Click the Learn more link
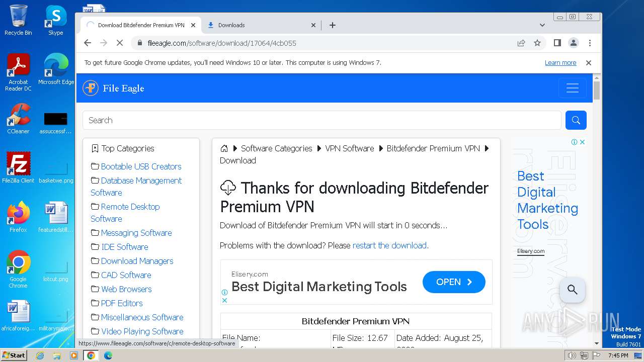 [560, 63]
